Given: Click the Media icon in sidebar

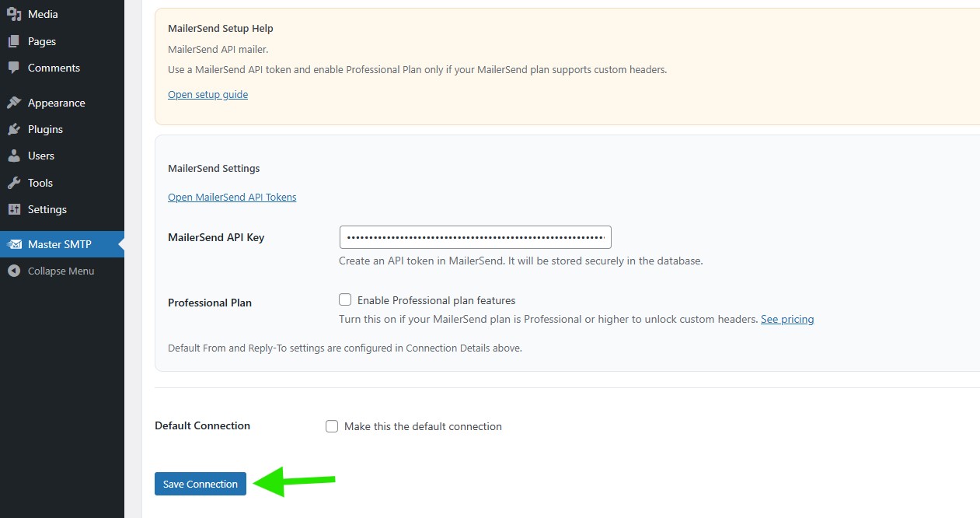Looking at the screenshot, I should pyautogui.click(x=14, y=14).
